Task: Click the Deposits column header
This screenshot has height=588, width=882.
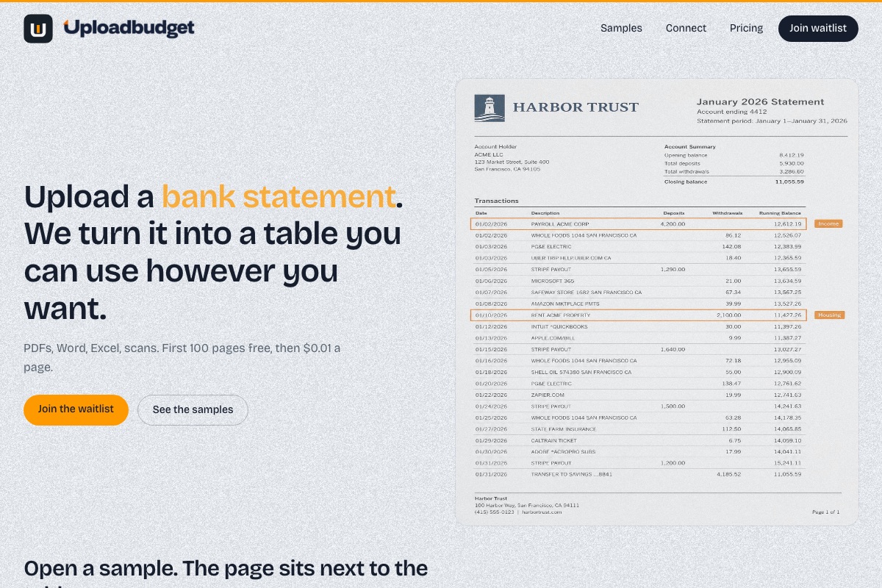Action: (674, 213)
